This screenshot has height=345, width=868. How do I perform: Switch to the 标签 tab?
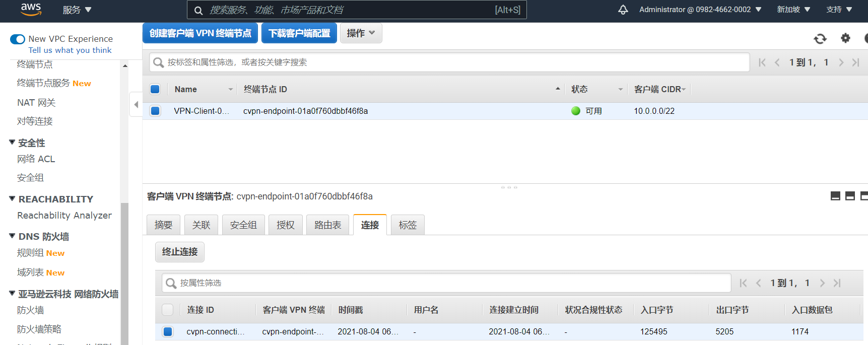pos(408,225)
